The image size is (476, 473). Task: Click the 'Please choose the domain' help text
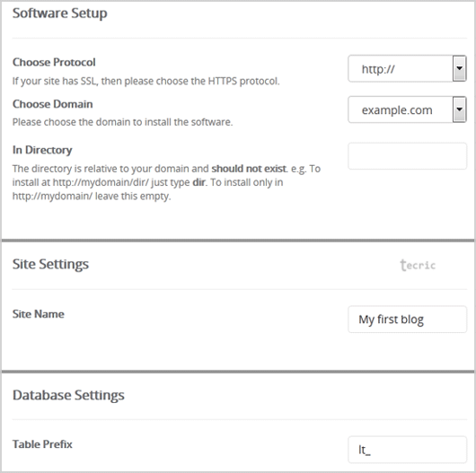(x=122, y=122)
